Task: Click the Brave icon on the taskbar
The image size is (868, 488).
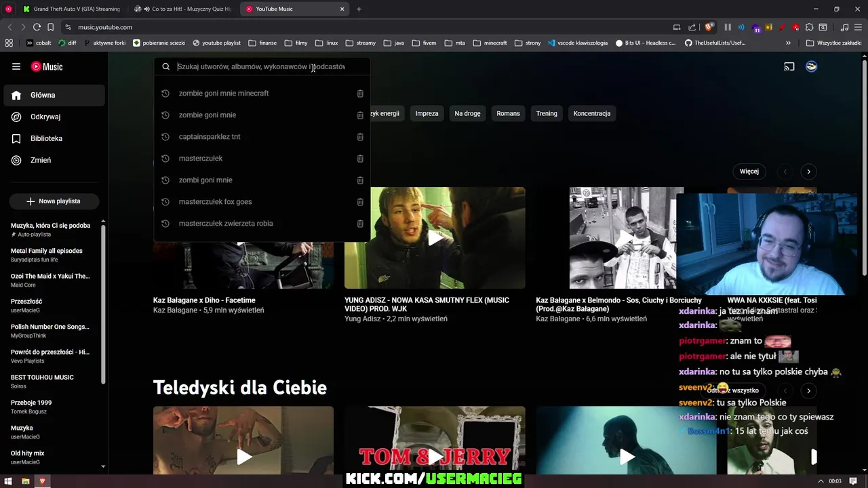Action: tap(42, 481)
